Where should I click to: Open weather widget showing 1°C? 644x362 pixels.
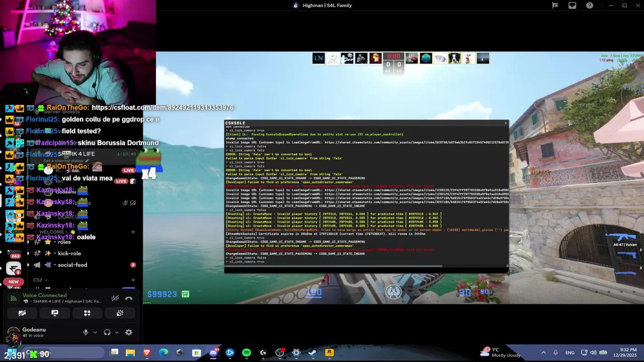501,352
